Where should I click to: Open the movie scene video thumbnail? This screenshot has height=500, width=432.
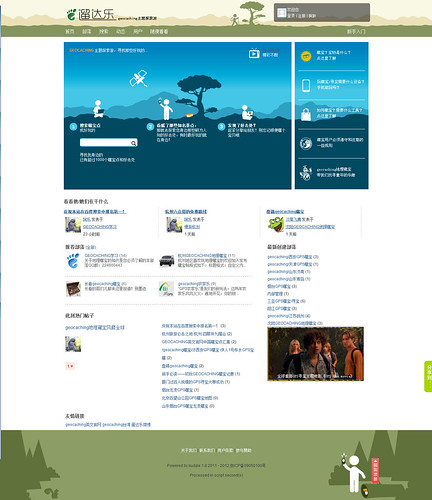tap(315, 354)
